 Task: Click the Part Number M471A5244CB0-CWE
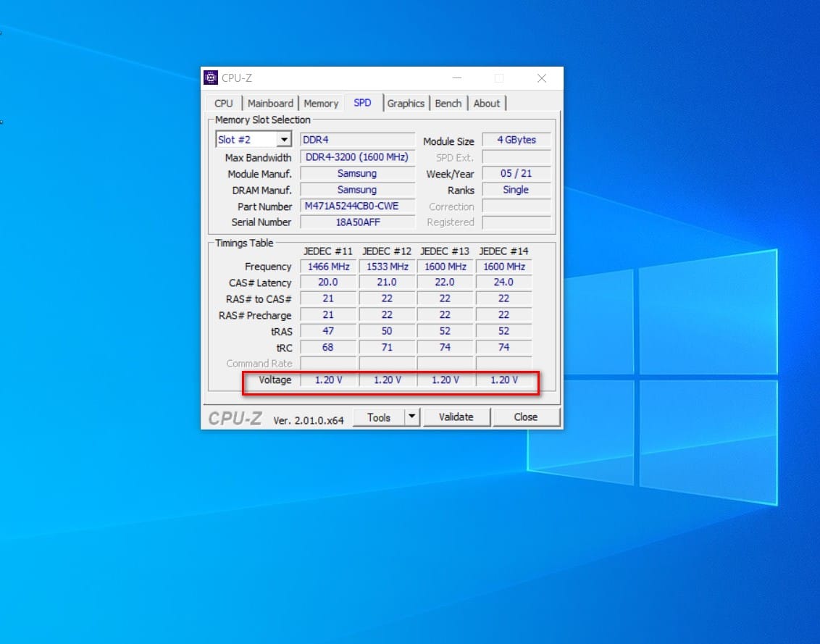pos(358,206)
